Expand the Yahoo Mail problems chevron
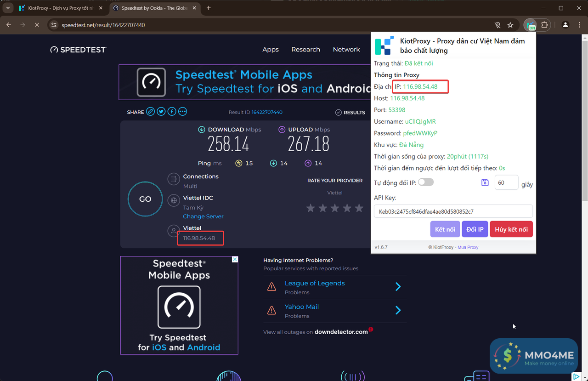This screenshot has width=588, height=381. click(398, 310)
